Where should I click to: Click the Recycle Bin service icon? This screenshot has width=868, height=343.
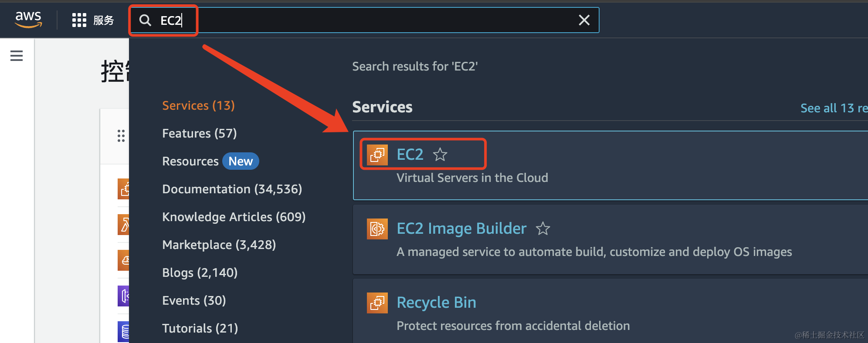coord(377,303)
